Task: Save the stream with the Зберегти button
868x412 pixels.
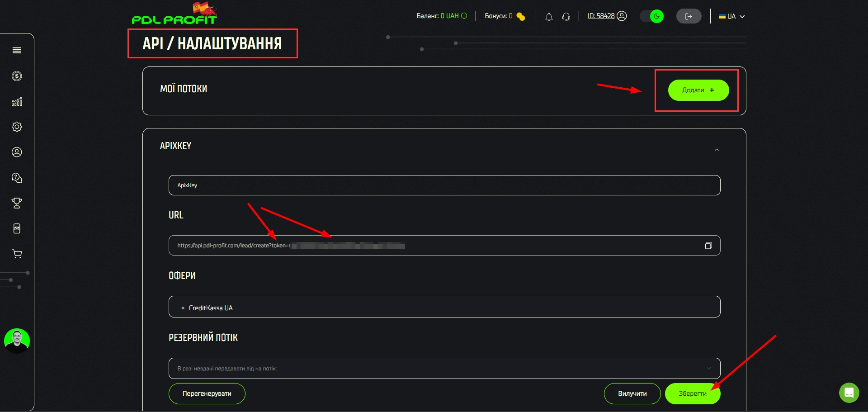Action: (x=693, y=393)
